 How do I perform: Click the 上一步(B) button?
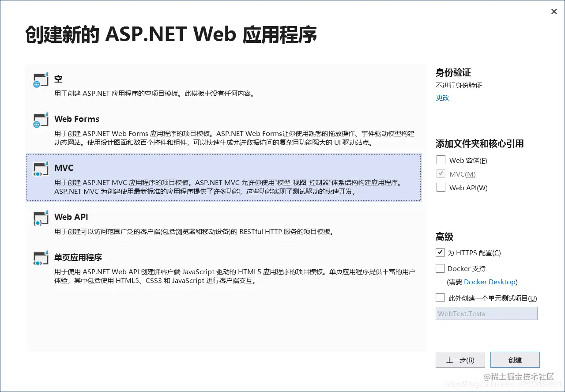pyautogui.click(x=460, y=360)
